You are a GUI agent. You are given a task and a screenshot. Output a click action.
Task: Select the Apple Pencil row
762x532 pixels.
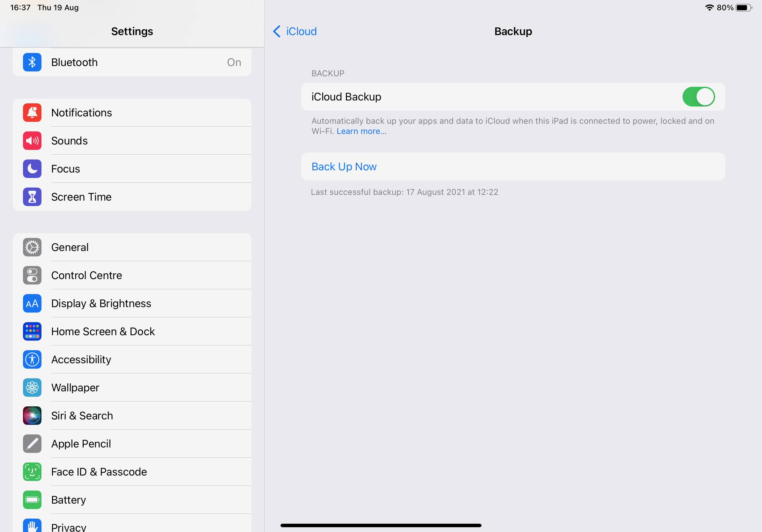coord(132,443)
